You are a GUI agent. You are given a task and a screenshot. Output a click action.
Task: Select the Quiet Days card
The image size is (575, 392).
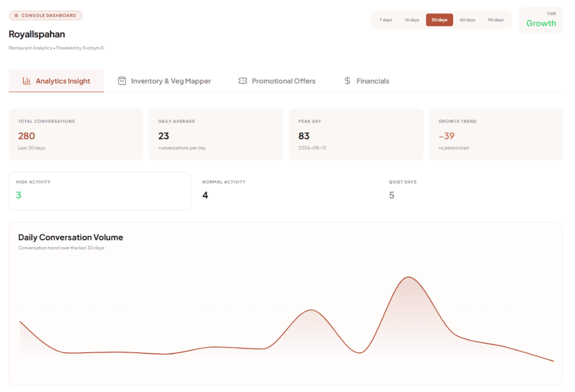coord(473,191)
